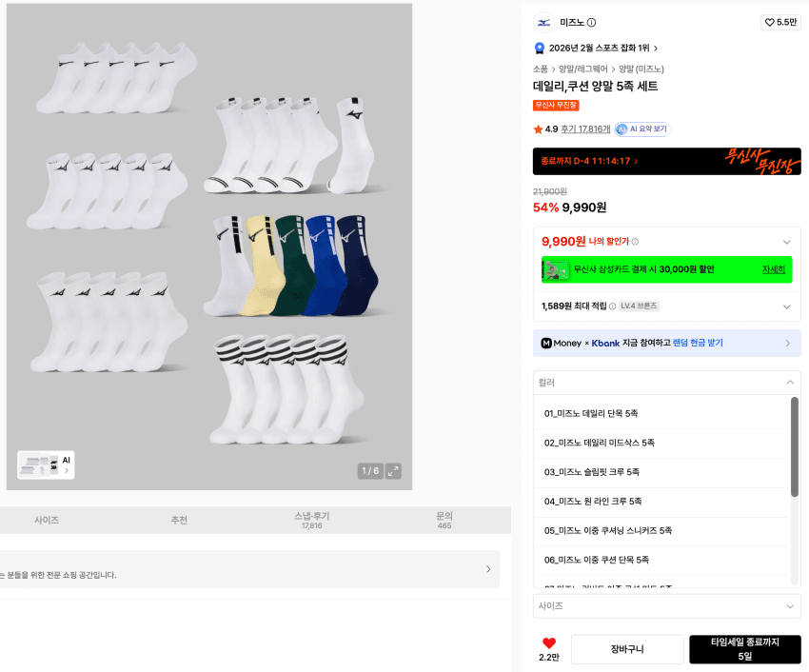Viewport: 809px width, 672px height.
Task: Expand the 나의 할인가 price details chevron
Action: coord(786,242)
